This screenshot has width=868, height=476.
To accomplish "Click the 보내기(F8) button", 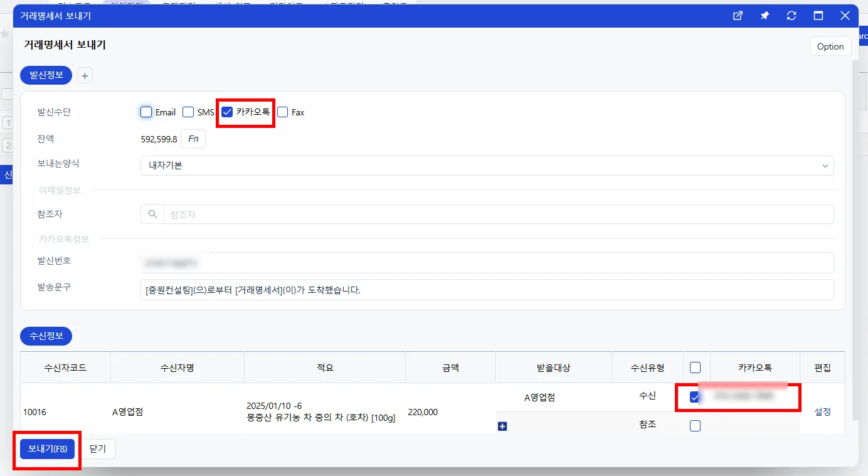I will pos(48,449).
